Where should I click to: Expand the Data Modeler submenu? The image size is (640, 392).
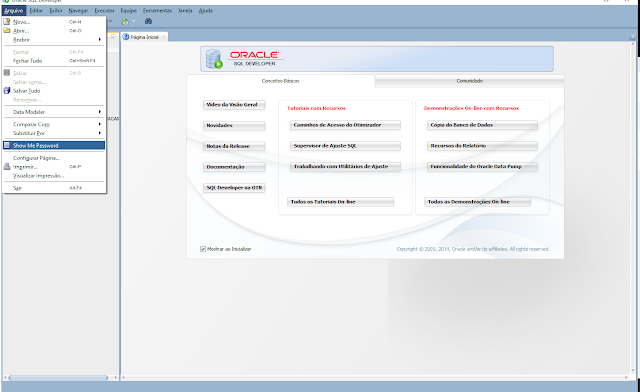point(53,112)
